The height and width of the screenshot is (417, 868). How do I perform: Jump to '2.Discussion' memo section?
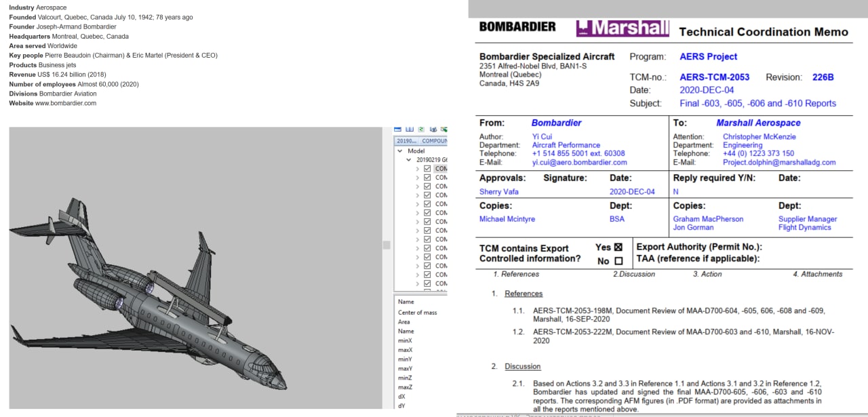coord(634,274)
